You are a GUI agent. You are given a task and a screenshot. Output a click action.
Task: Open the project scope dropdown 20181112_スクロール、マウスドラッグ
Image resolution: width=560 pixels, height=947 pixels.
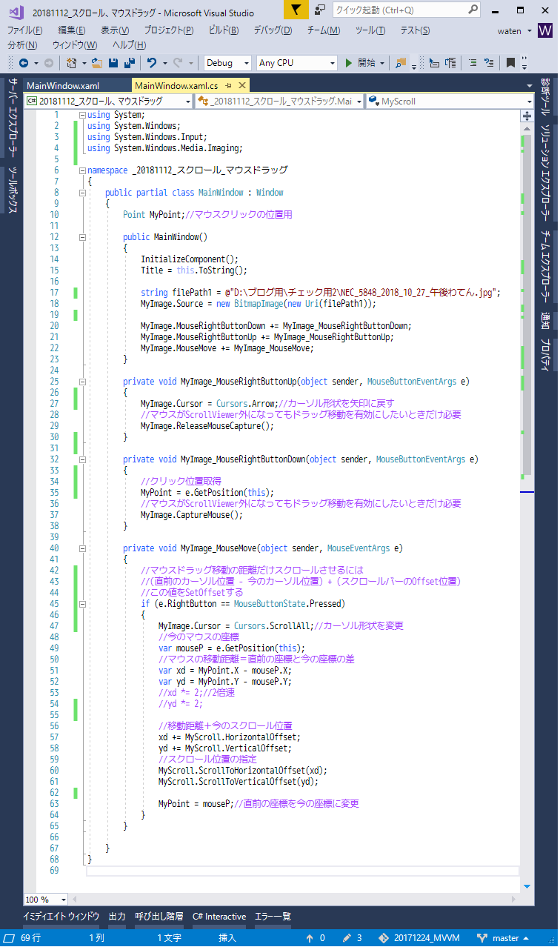click(108, 102)
